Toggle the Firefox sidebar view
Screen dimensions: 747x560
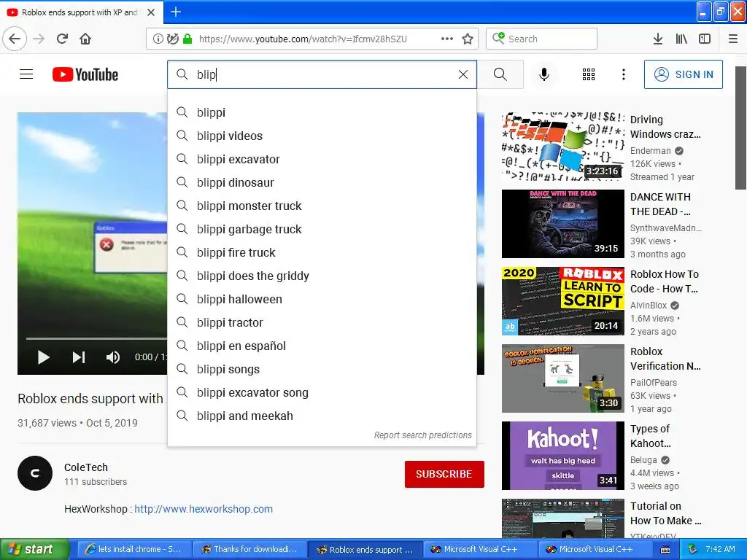pos(705,39)
